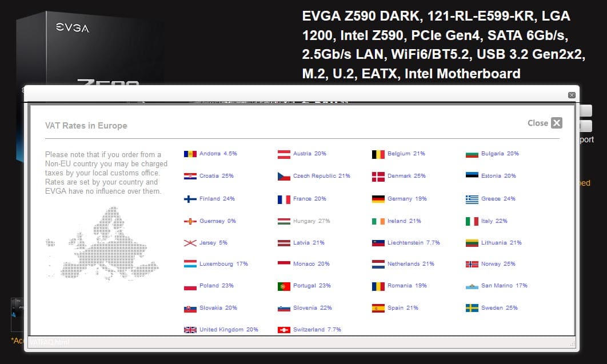Image resolution: width=607 pixels, height=364 pixels.
Task: Click the Liechtenstein flag icon
Action: coord(378,243)
